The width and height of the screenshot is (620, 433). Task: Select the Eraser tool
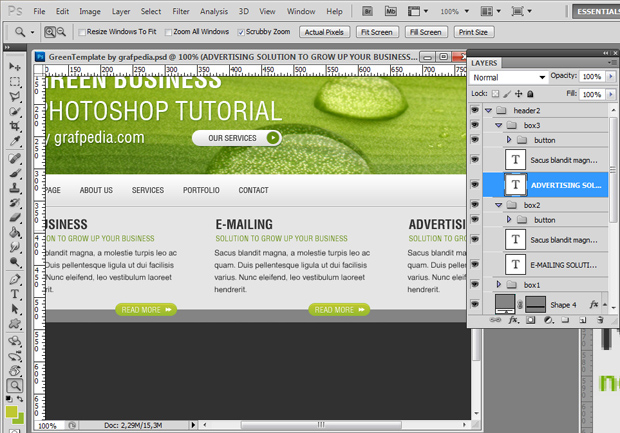click(x=15, y=217)
